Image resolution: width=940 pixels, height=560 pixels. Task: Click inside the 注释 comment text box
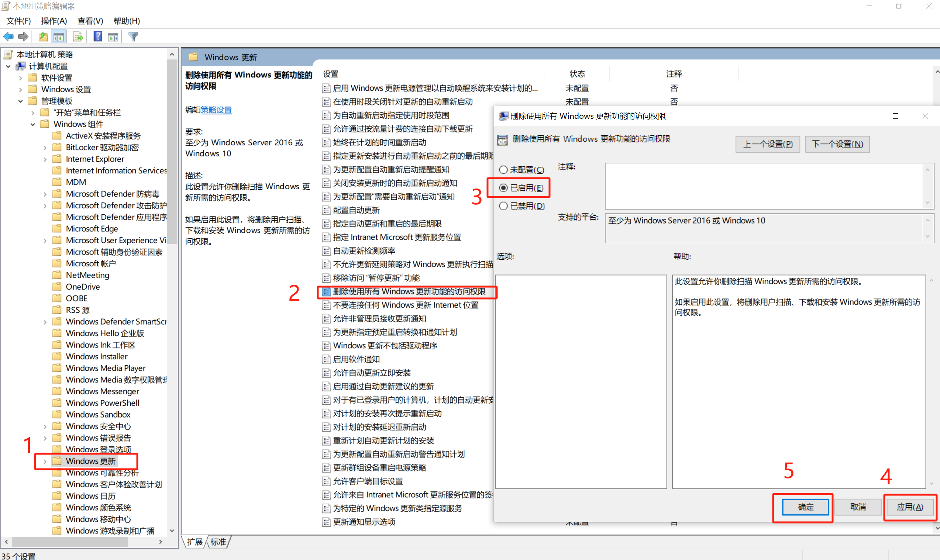[762, 186]
